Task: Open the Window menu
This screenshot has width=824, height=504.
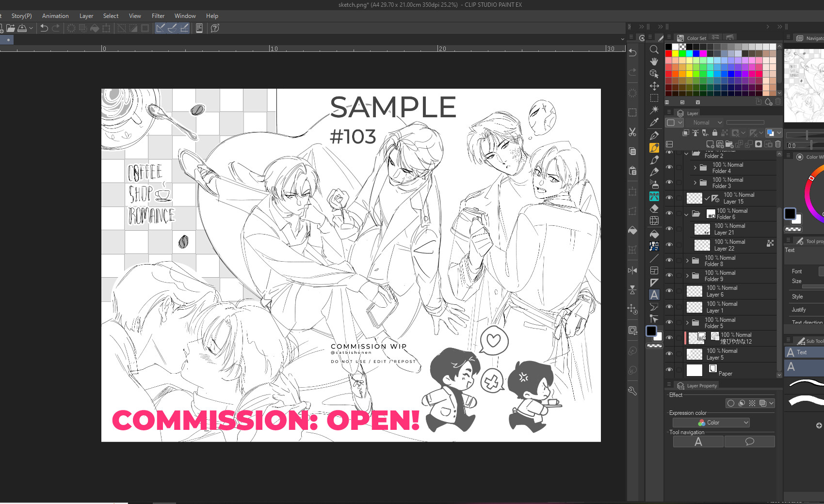Action: tap(185, 16)
